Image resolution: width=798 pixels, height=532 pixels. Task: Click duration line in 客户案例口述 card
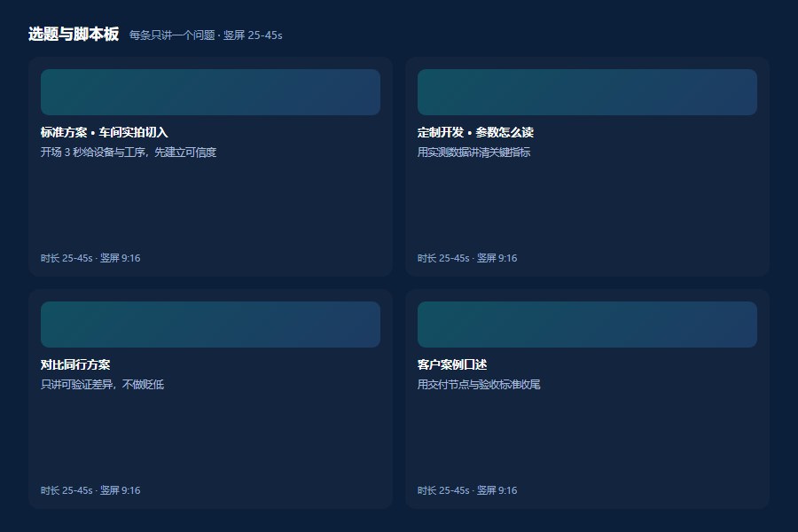467,490
